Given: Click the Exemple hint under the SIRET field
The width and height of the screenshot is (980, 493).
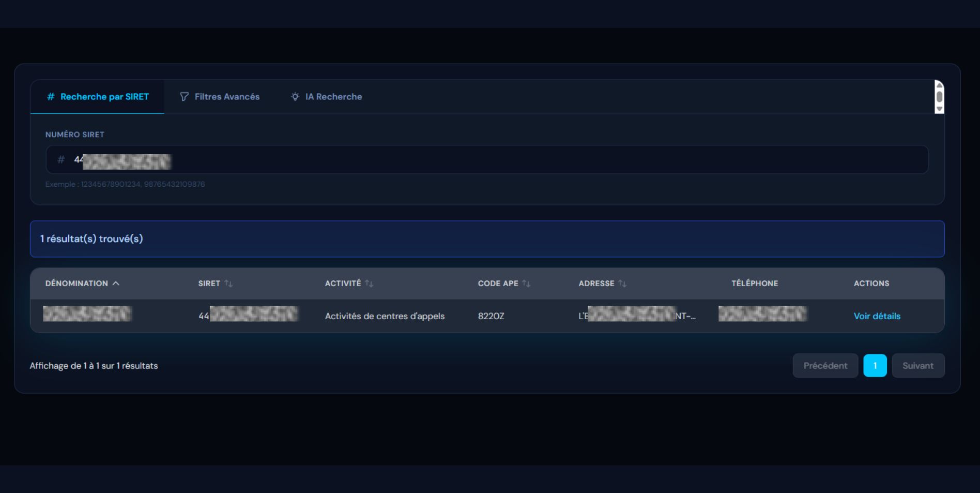Looking at the screenshot, I should [x=125, y=184].
